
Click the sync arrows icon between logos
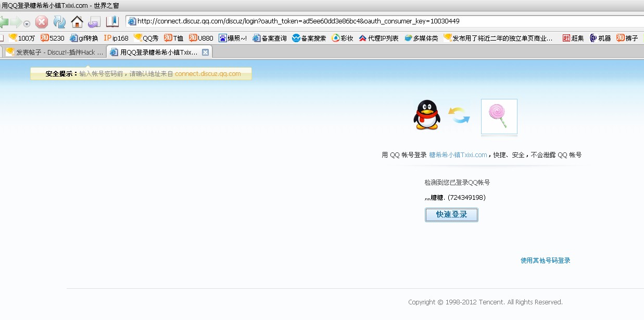pyautogui.click(x=459, y=116)
